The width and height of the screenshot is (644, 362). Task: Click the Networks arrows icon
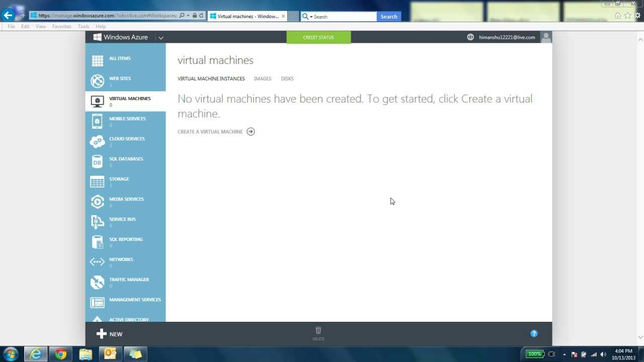tap(97, 262)
